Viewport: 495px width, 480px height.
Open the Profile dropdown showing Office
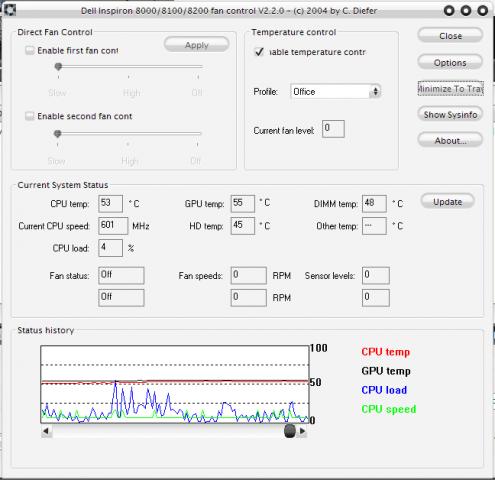click(x=335, y=91)
